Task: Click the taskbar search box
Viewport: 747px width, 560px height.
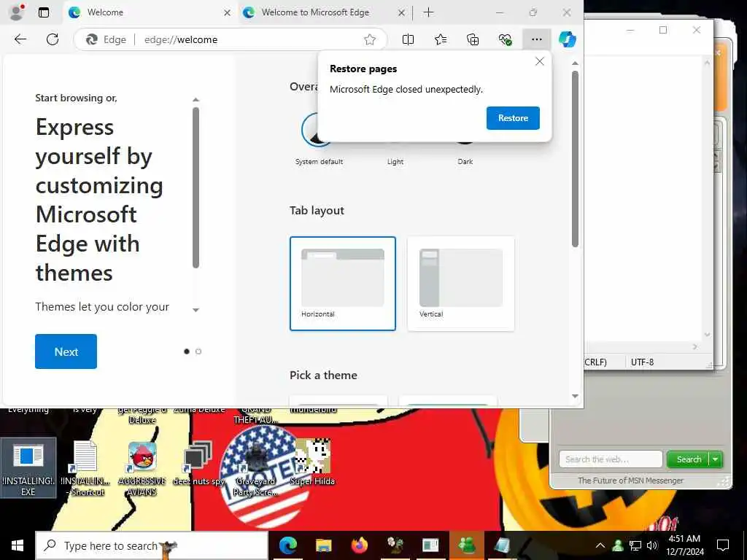Action: [152, 545]
